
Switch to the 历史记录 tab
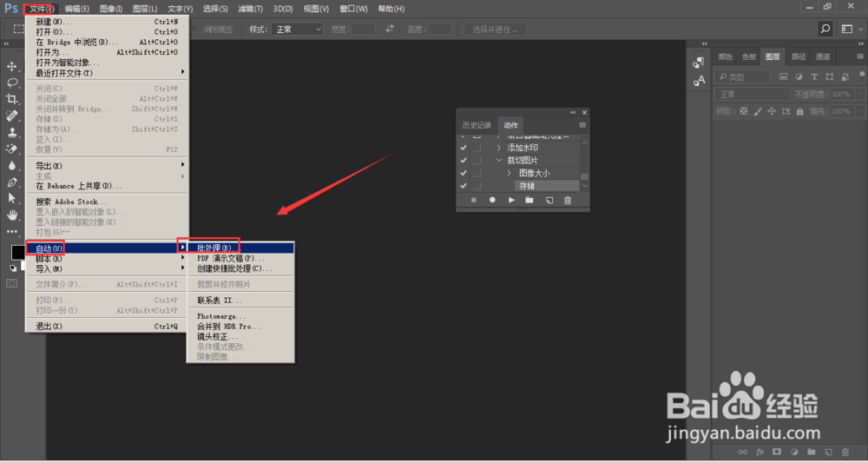pyautogui.click(x=477, y=125)
